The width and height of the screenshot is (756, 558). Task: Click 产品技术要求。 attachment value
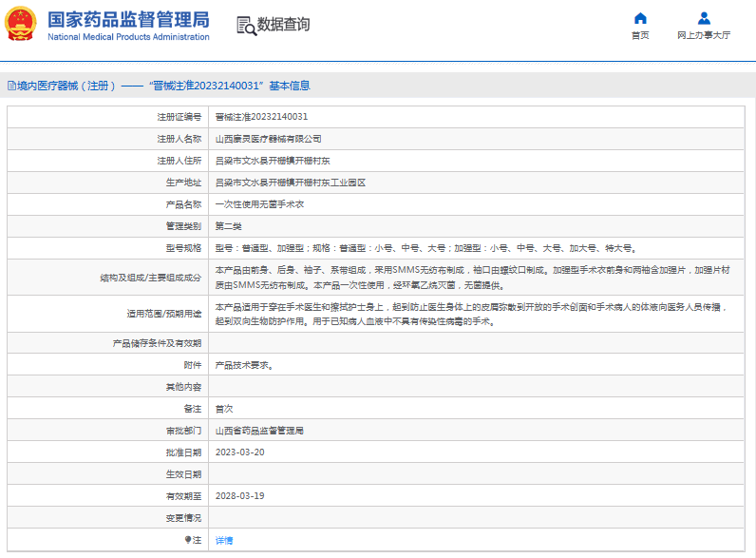[244, 365]
